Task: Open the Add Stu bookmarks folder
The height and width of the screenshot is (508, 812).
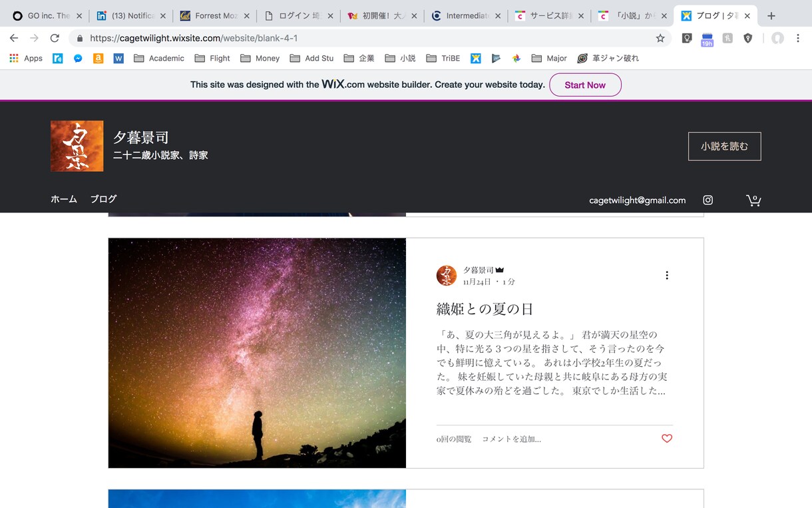Action: click(x=311, y=59)
